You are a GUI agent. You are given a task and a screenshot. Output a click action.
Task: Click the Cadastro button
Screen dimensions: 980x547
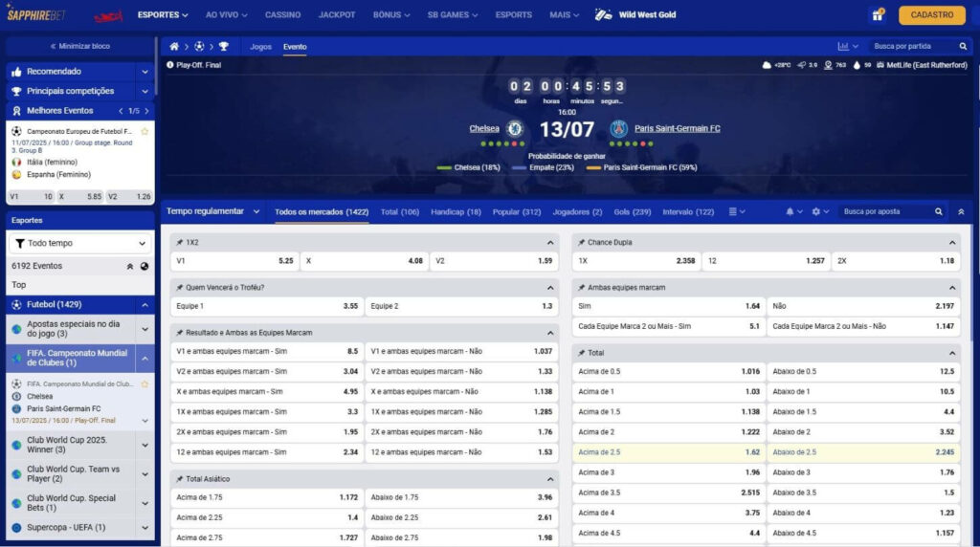[x=931, y=14]
